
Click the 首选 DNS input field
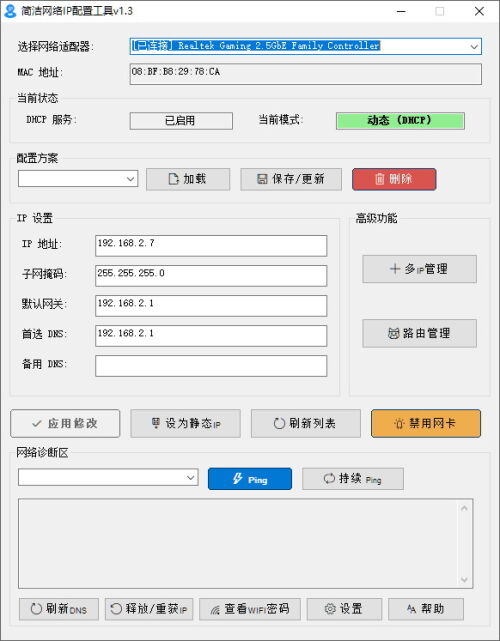click(211, 336)
